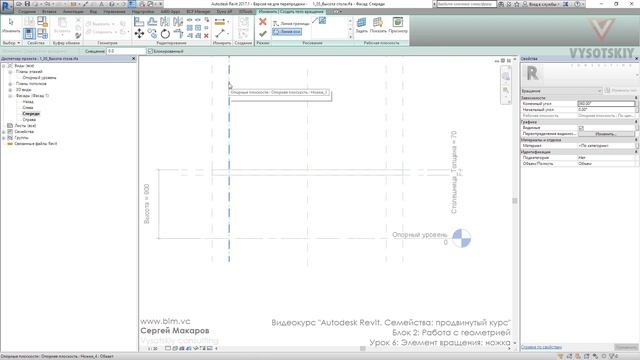The image size is (640, 360).
Task: Click the Свойства properties palette icon
Action: pos(29,33)
